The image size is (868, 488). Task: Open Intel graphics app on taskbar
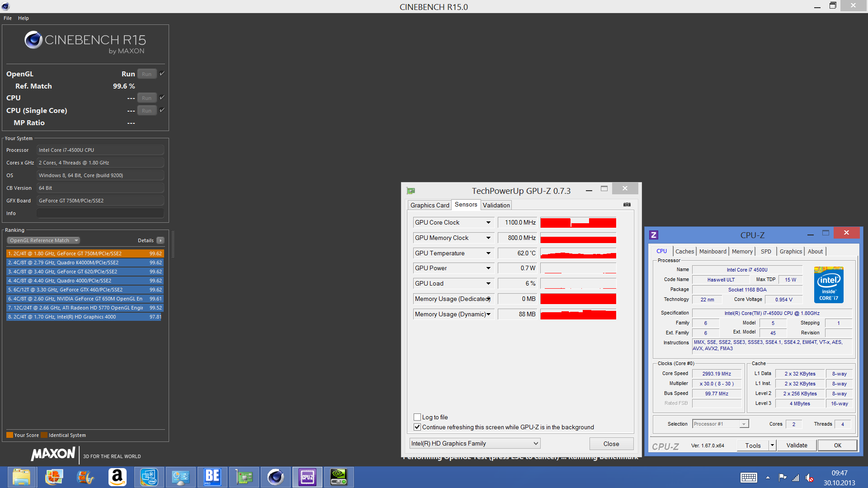[x=149, y=477]
